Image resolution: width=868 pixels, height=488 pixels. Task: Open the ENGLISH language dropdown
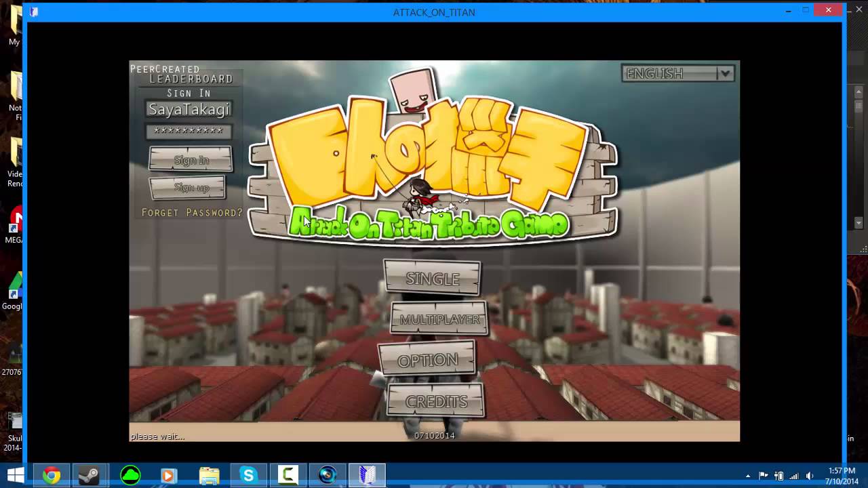pyautogui.click(x=677, y=73)
